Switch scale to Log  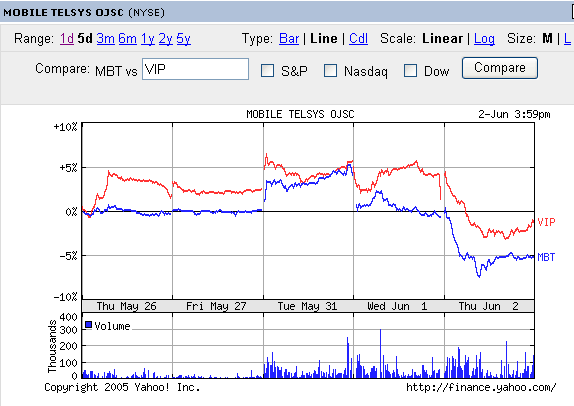click(484, 38)
